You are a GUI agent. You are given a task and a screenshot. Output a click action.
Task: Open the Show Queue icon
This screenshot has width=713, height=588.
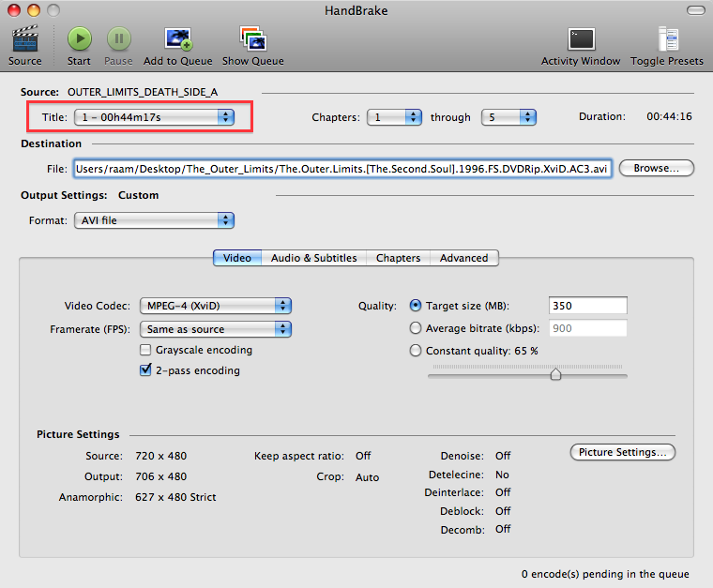[252, 38]
